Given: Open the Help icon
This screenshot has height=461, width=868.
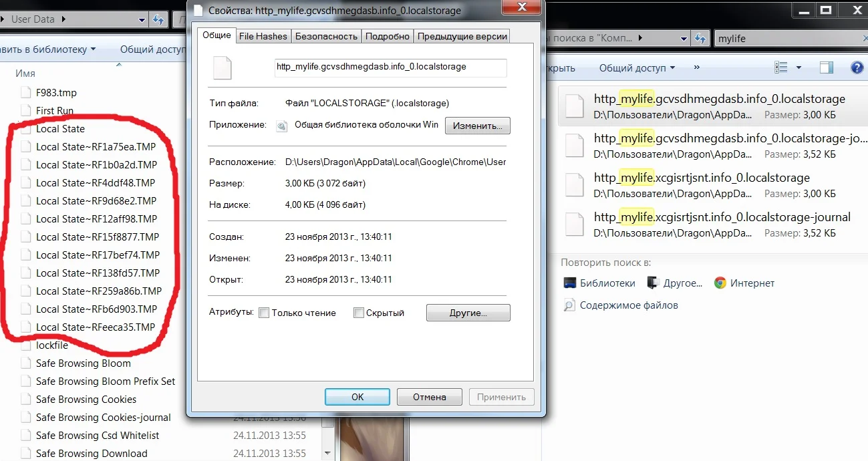Looking at the screenshot, I should pyautogui.click(x=857, y=67).
